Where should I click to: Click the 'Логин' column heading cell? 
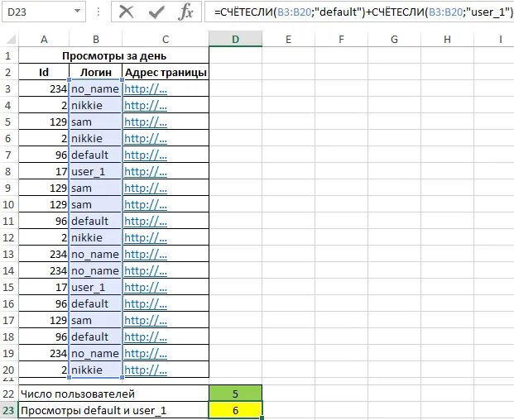coord(96,72)
